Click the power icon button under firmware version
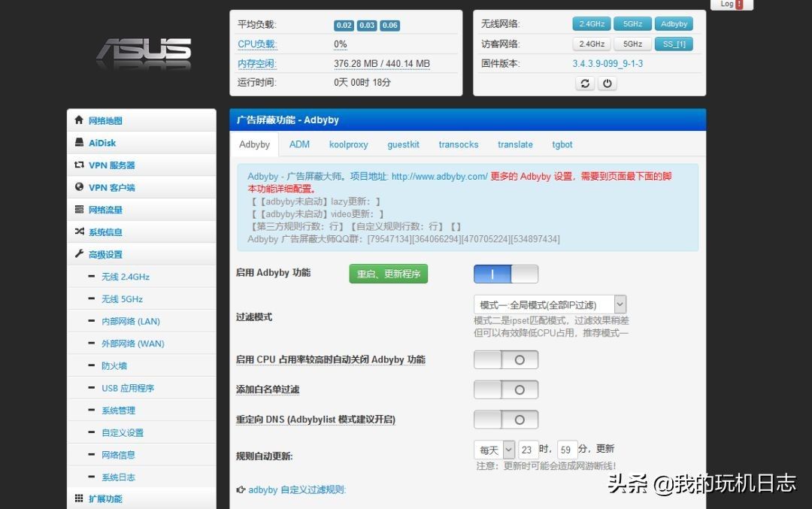Viewport: 812px width, 509px height. pyautogui.click(x=607, y=83)
